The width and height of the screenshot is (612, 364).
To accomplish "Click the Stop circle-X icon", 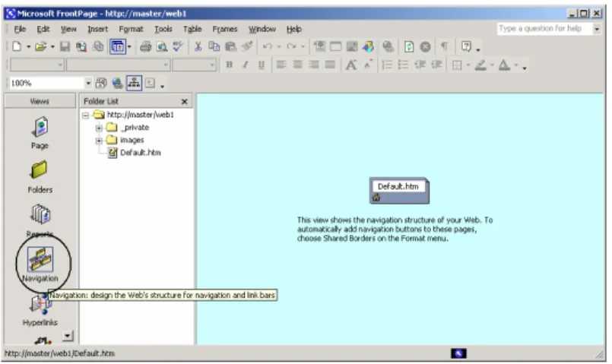I will [x=426, y=47].
